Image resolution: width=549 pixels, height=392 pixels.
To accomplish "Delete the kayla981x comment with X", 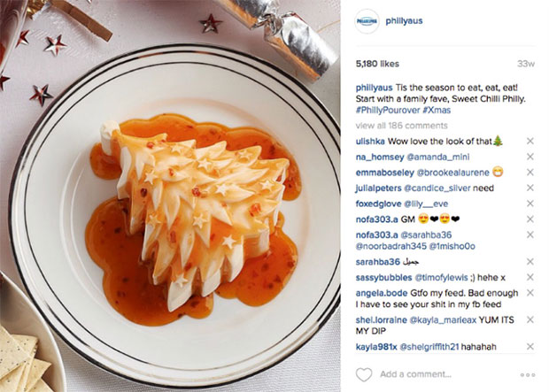I will pyautogui.click(x=530, y=347).
